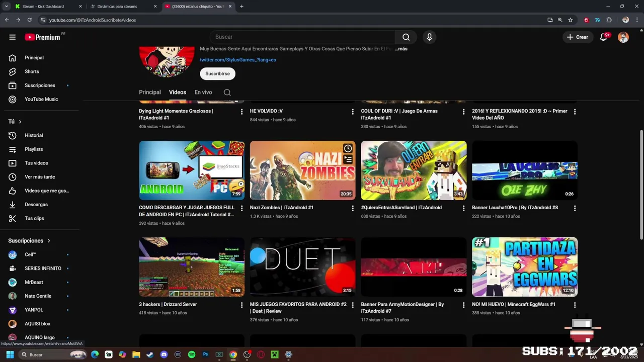
Task: Open Ver más tarde in sidebar
Action: click(x=40, y=177)
